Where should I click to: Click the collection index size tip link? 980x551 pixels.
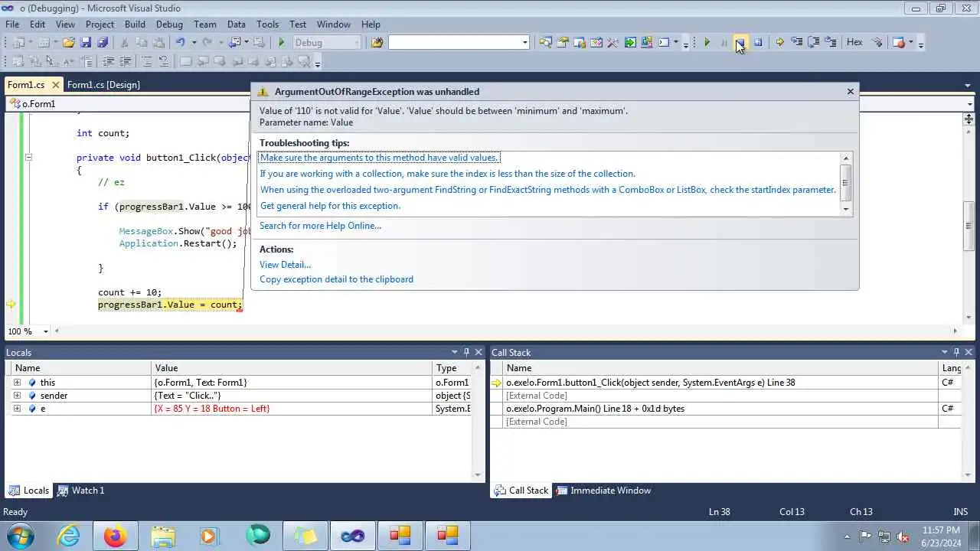(x=448, y=174)
